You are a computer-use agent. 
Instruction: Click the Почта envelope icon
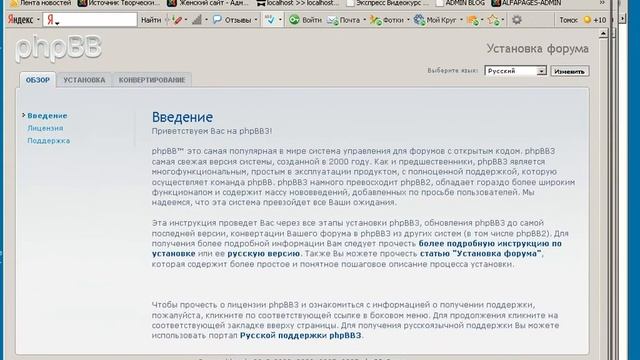click(333, 20)
